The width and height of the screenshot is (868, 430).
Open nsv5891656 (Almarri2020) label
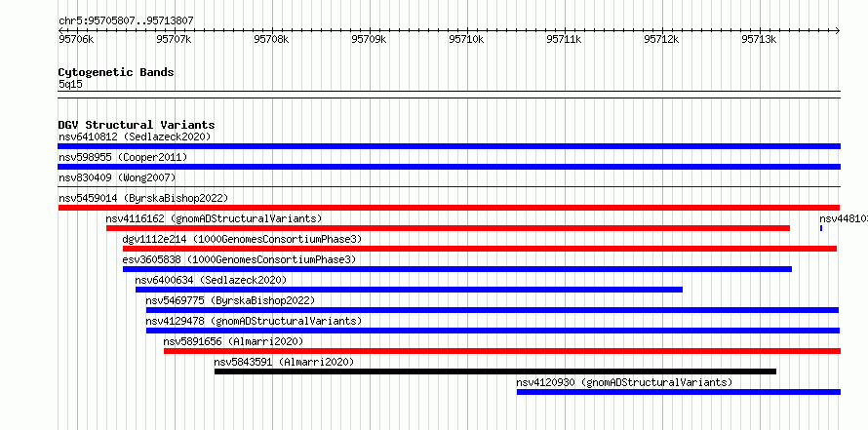(234, 341)
